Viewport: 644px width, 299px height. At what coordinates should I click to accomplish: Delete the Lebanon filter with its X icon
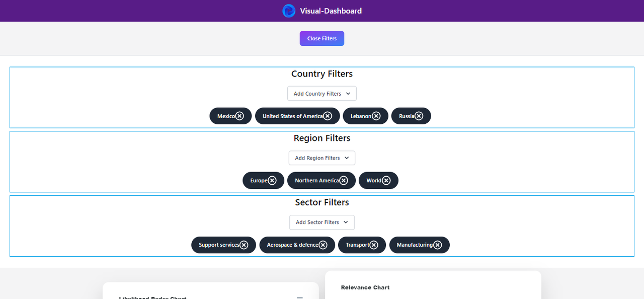tap(376, 116)
